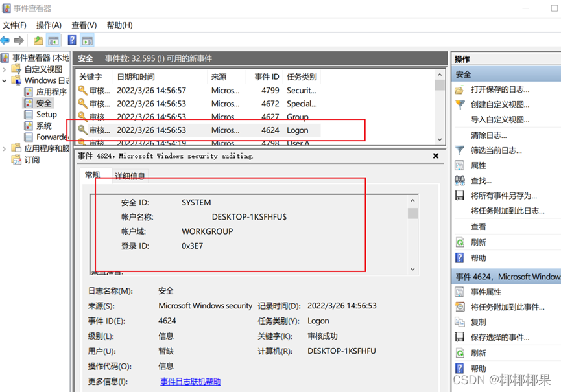
Task: Click 保存选择的事件 action
Action: pos(500,337)
